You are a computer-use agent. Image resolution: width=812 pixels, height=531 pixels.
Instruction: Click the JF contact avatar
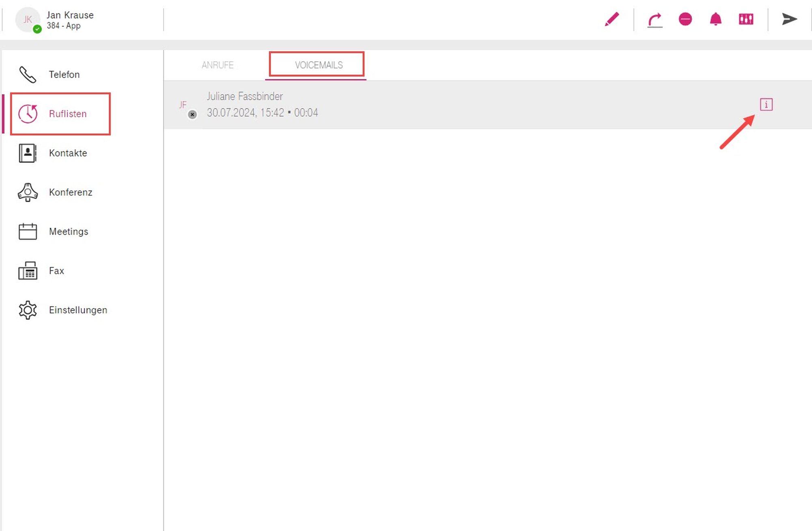click(x=183, y=105)
